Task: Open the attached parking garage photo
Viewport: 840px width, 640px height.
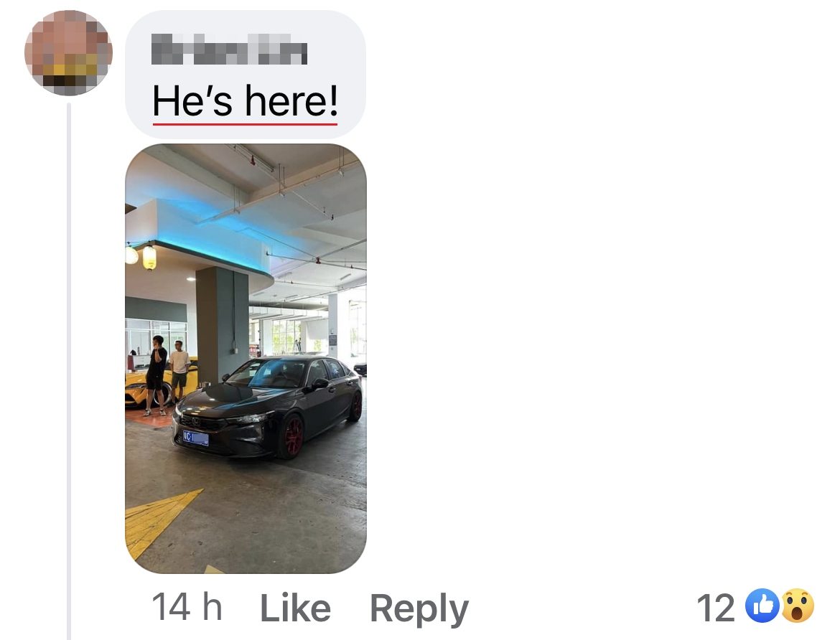Action: [246, 358]
